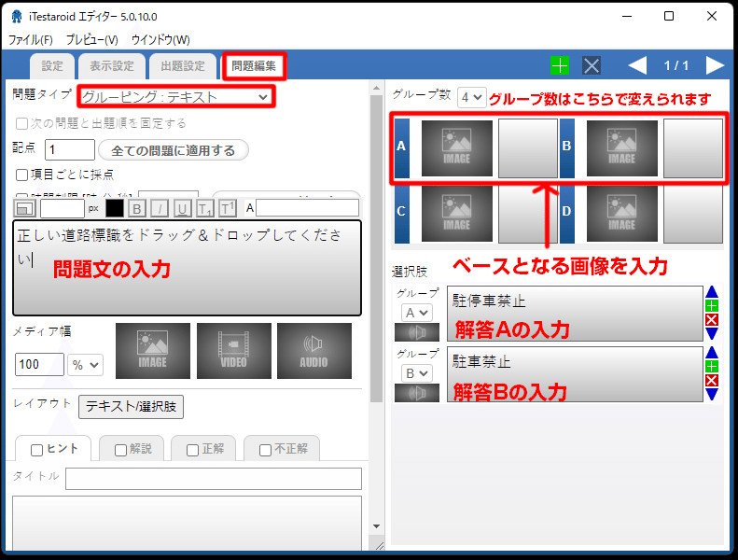The height and width of the screenshot is (560, 738).
Task: Click the empty text box of group A
Action: click(528, 147)
